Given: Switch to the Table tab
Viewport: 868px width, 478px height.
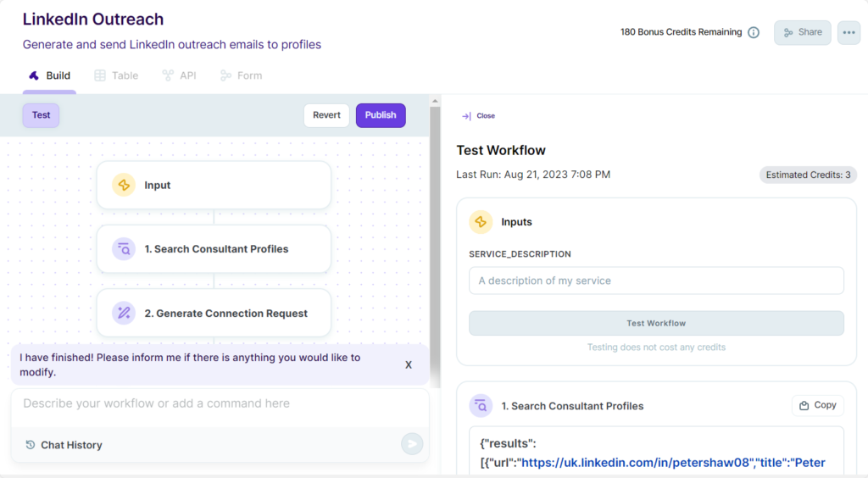Looking at the screenshot, I should [116, 75].
